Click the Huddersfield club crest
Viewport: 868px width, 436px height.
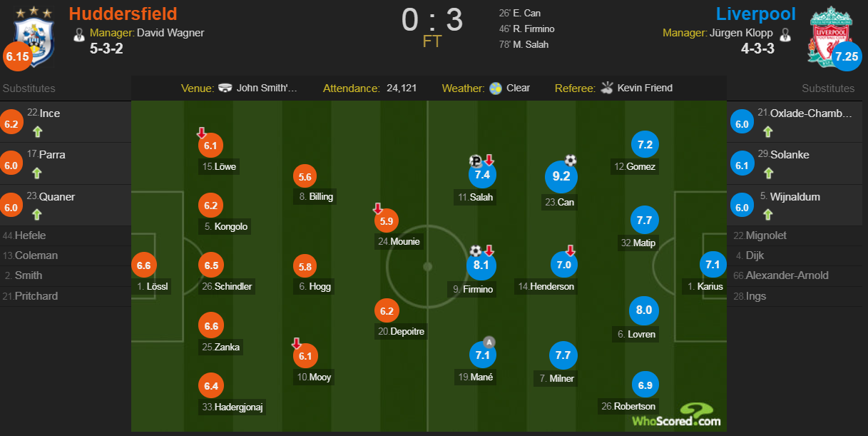pos(34,37)
